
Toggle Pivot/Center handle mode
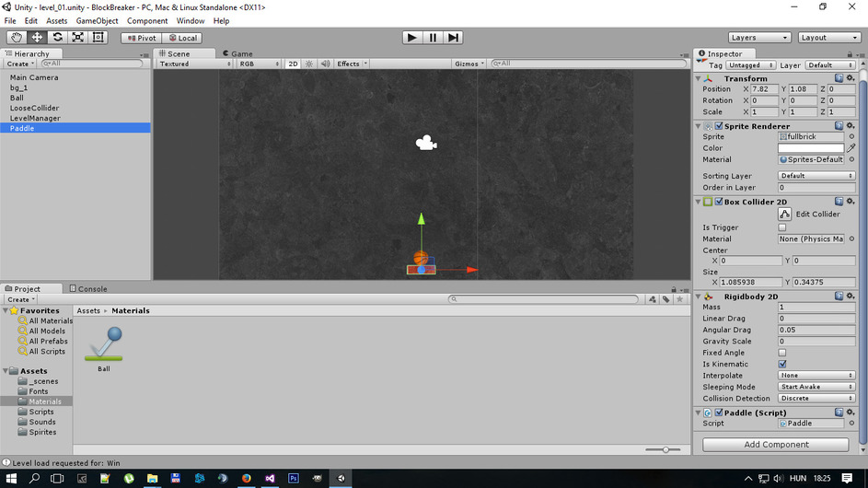click(141, 38)
